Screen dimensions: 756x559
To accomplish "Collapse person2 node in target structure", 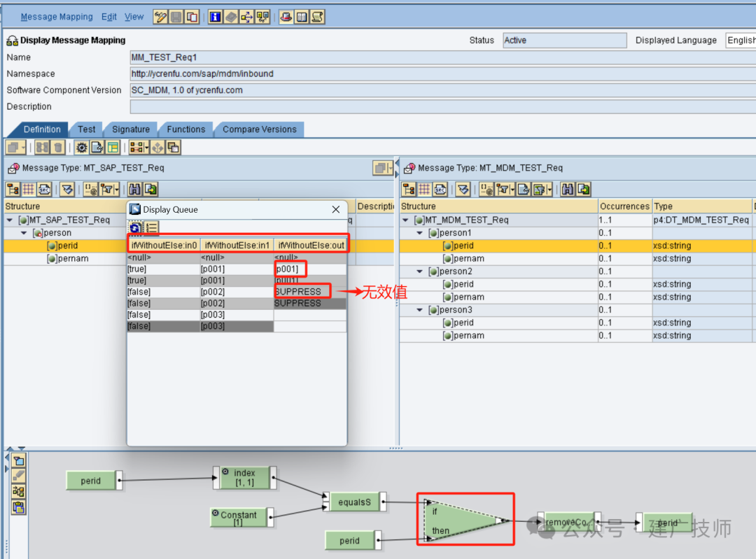I will coord(420,271).
